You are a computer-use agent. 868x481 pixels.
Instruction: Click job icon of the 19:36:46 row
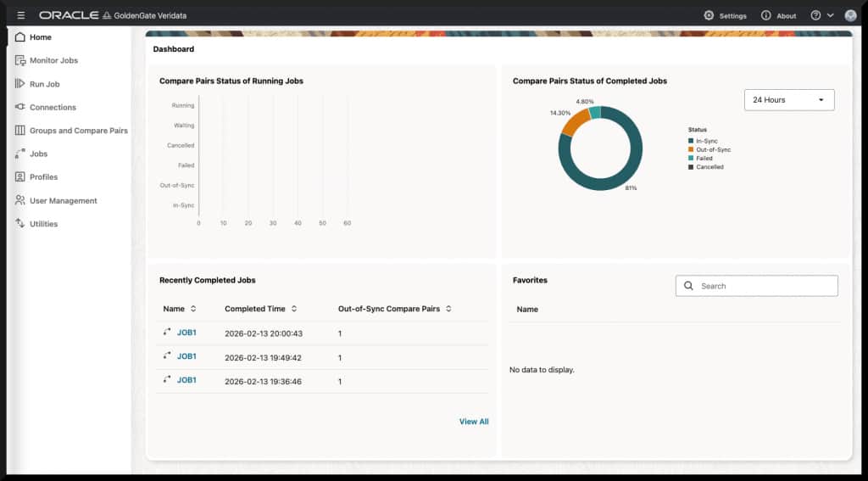[x=167, y=379]
